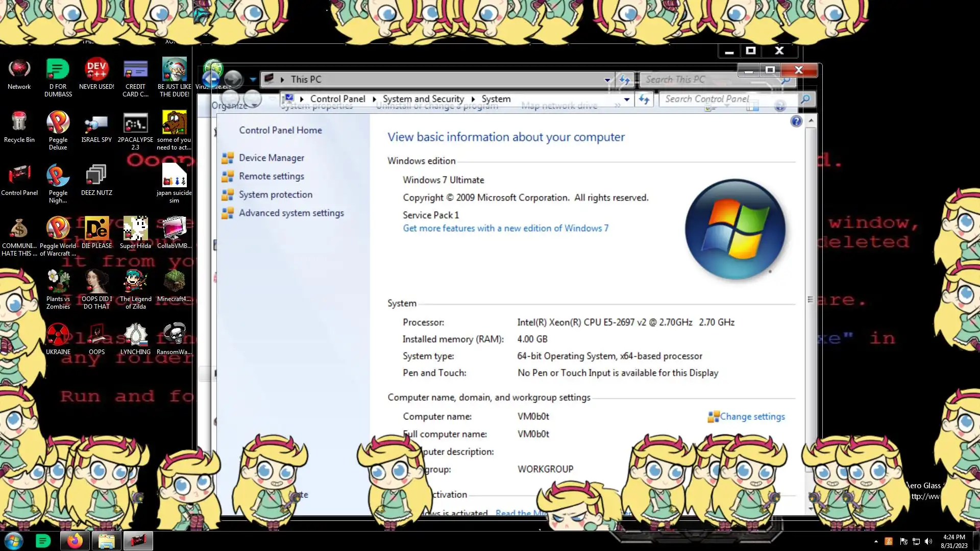Screen dimensions: 980x551
Task: Expand the This PC address dropdown
Action: (x=607, y=80)
